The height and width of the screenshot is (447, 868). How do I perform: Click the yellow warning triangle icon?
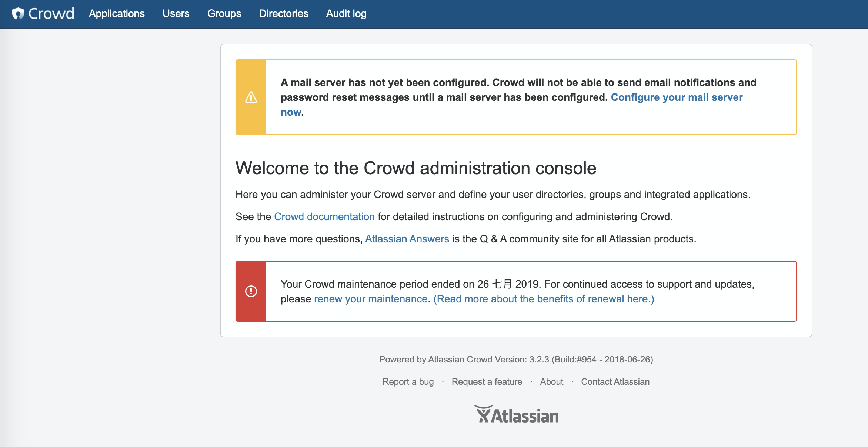(251, 97)
